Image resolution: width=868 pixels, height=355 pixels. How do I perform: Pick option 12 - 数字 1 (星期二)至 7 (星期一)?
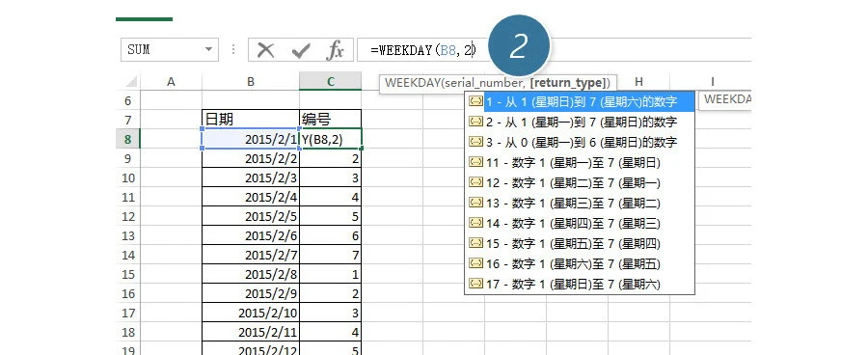pos(581,182)
